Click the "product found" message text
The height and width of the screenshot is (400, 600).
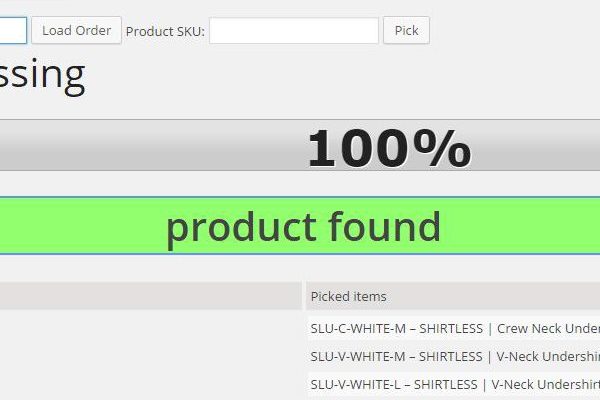(303, 227)
